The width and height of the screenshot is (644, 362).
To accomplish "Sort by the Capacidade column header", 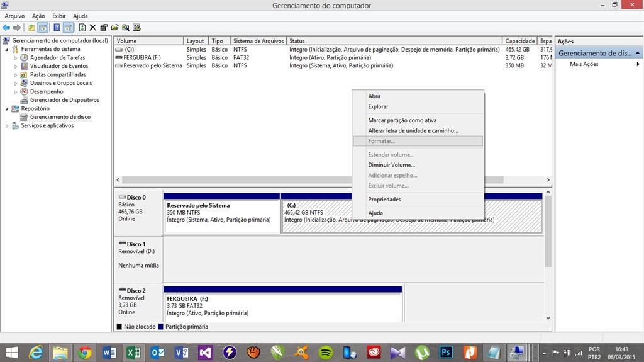I will tap(520, 41).
